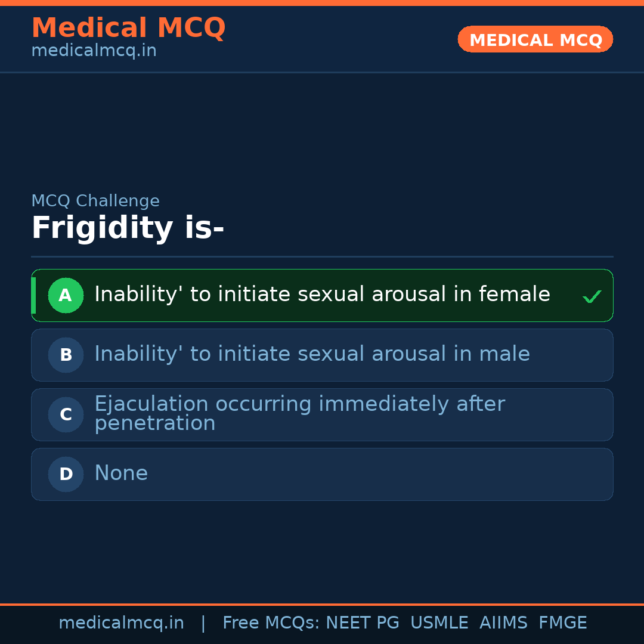Click the AIIMS text in footer
Screen dimensions: 644x644
point(503,623)
